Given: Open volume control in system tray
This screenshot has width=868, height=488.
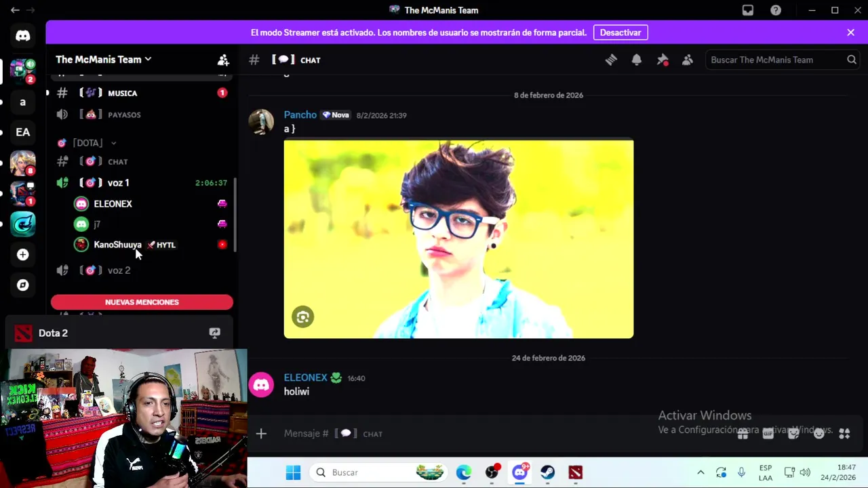Looking at the screenshot, I should click(805, 472).
